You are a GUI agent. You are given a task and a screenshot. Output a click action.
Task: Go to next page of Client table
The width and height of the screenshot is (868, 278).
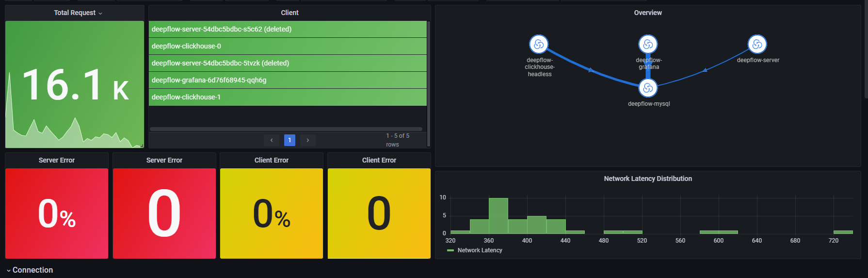pyautogui.click(x=307, y=140)
